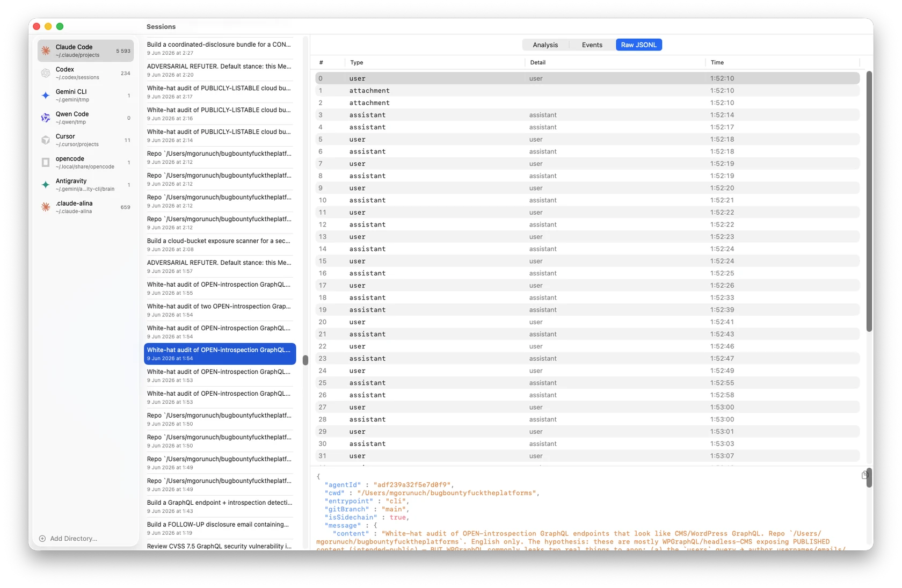902x588 pixels.
Task: Select user event row 5
Action: coord(587,139)
